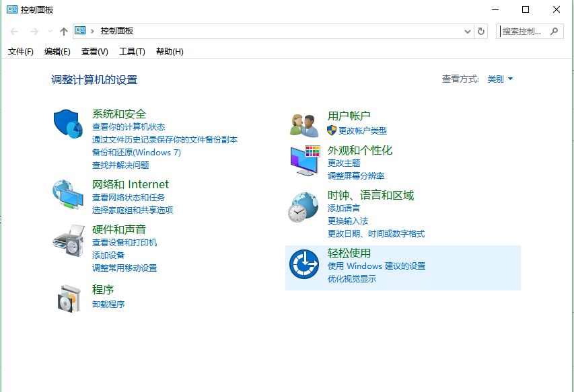Refresh the Control Panel view
The height and width of the screenshot is (392, 574).
click(x=481, y=32)
